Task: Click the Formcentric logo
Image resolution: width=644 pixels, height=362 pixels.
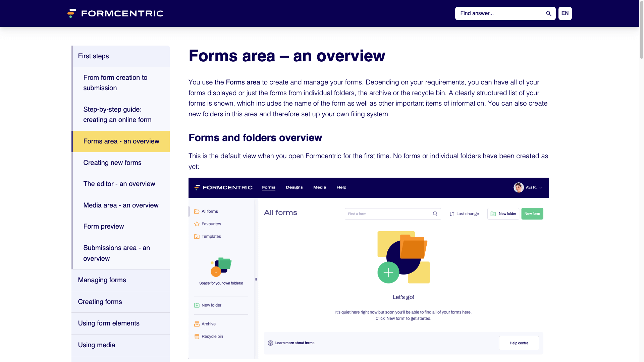Action: 115,13
